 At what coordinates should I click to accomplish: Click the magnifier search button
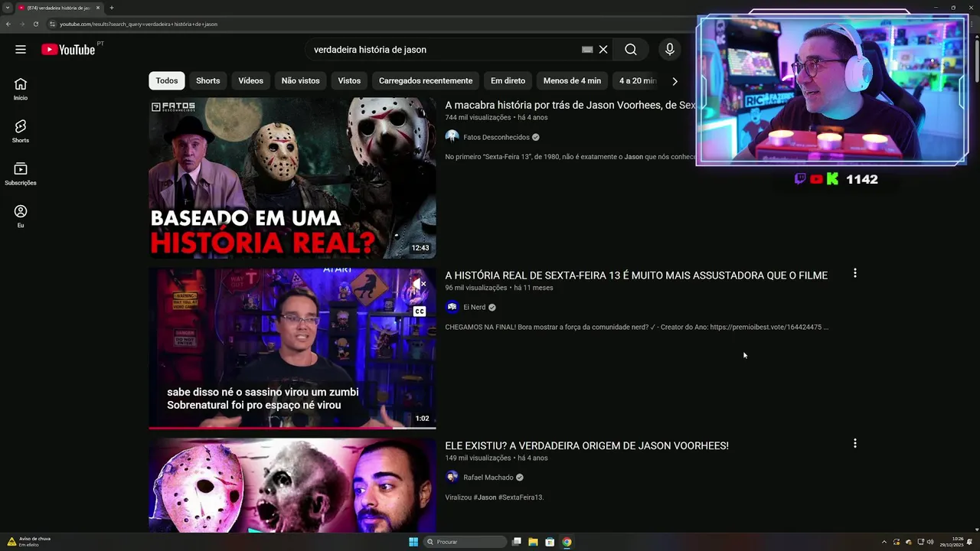630,50
